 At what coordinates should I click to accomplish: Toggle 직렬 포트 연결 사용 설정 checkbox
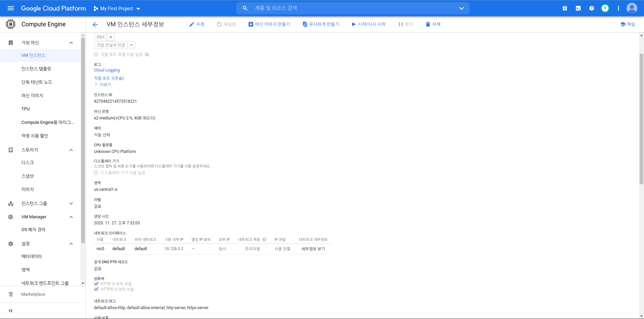(96, 54)
